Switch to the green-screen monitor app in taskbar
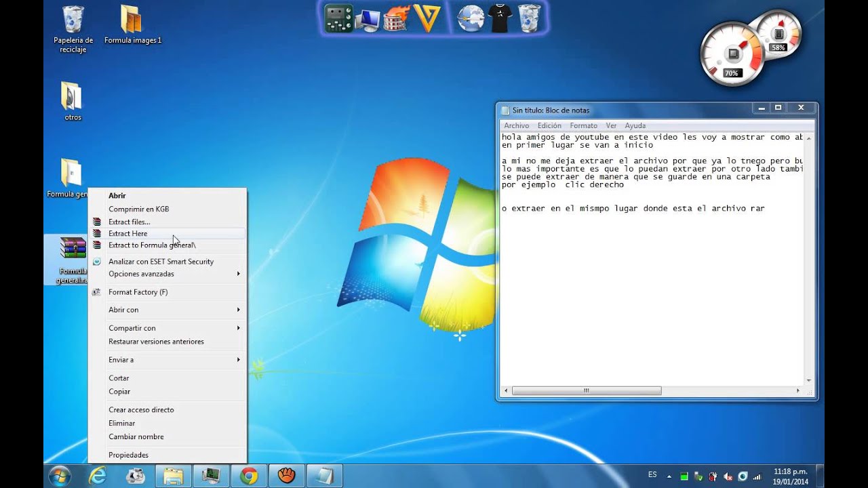This screenshot has width=868, height=488. (x=211, y=476)
